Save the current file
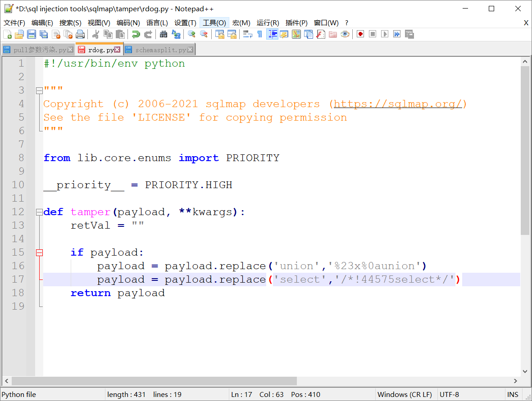 [x=32, y=34]
